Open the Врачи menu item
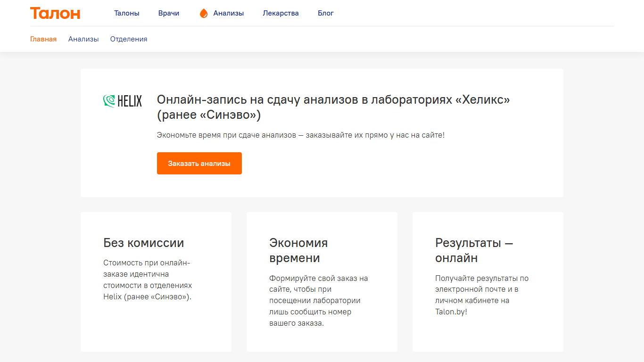Image resolution: width=644 pixels, height=362 pixels. point(169,13)
